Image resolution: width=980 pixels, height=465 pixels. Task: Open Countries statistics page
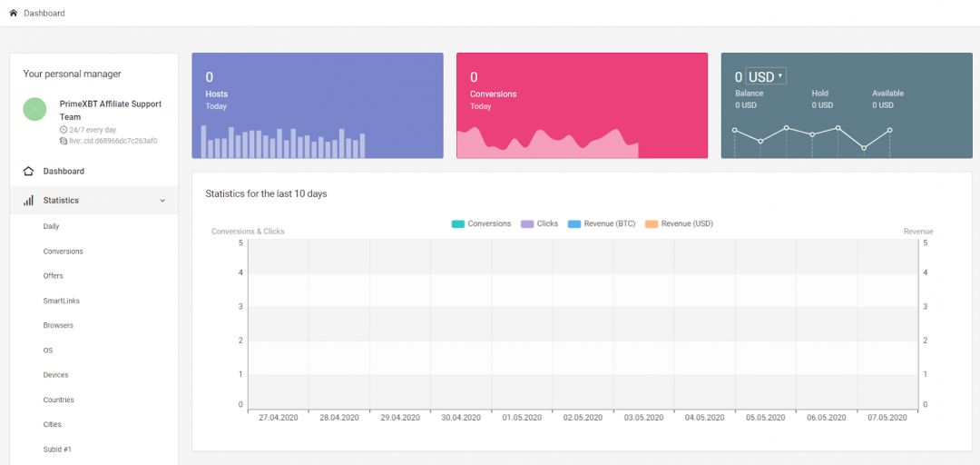(58, 400)
